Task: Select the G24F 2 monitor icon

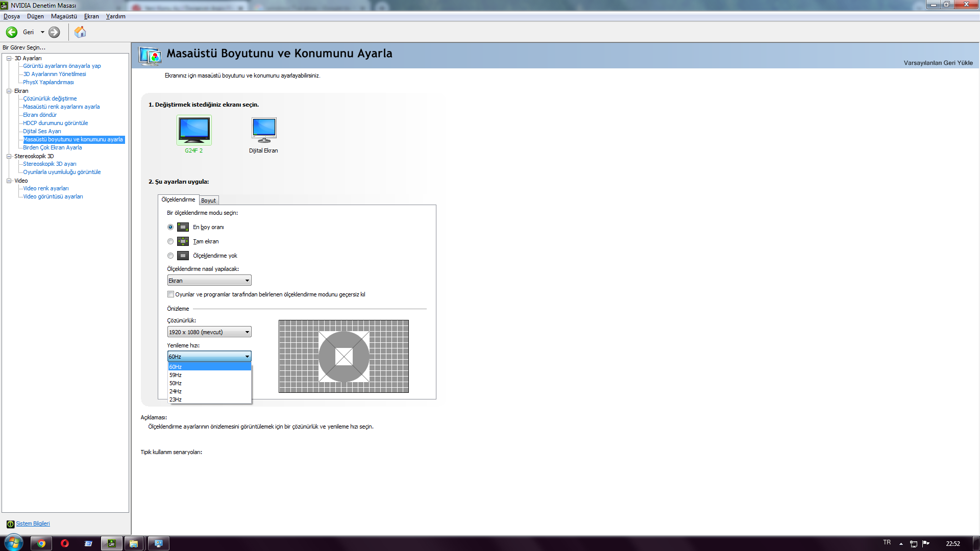Action: click(x=194, y=130)
